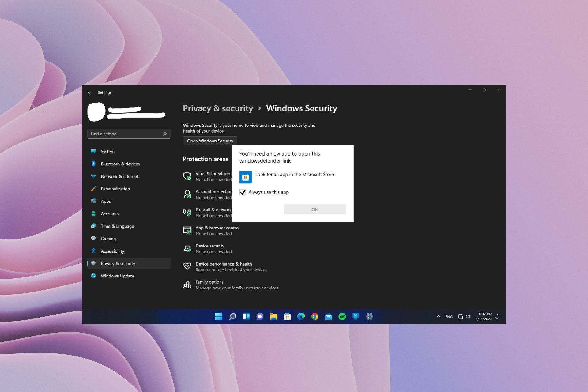The width and height of the screenshot is (588, 392).
Task: Open the Chat icon on taskbar
Action: (260, 317)
